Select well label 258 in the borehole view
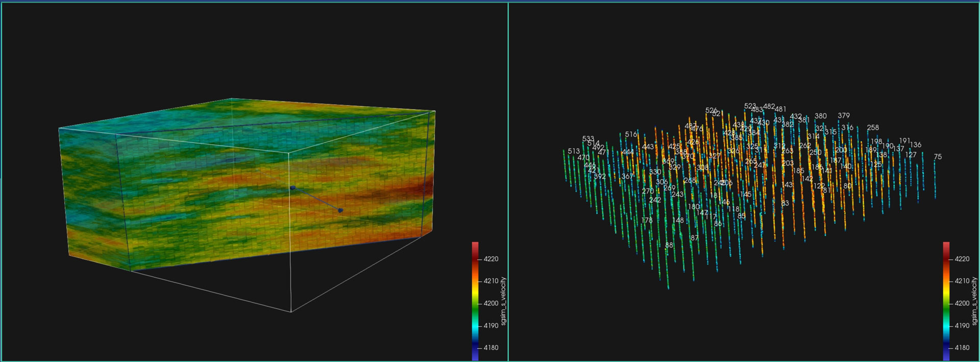The width and height of the screenshot is (980, 362). (x=873, y=128)
